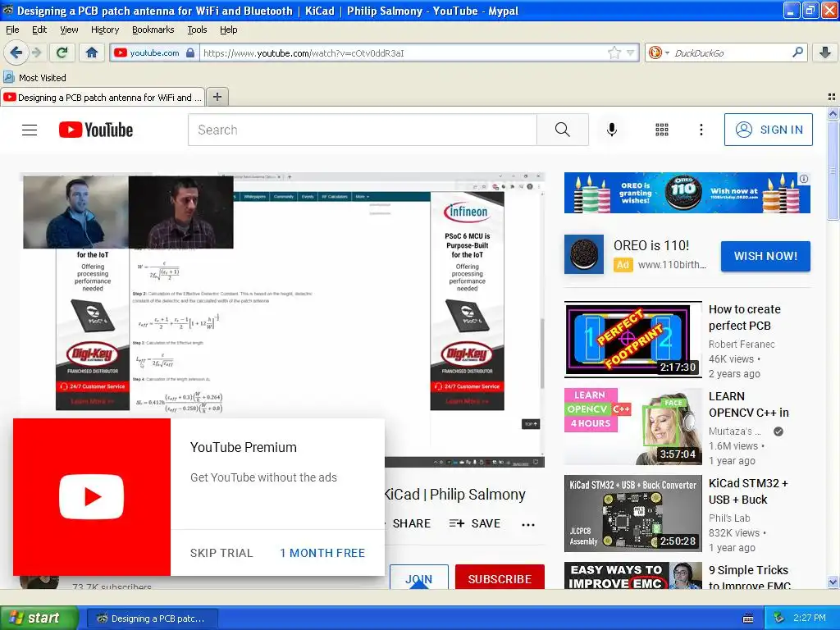This screenshot has width=840, height=630.
Task: Open the YouTube apps grid
Action: point(662,130)
